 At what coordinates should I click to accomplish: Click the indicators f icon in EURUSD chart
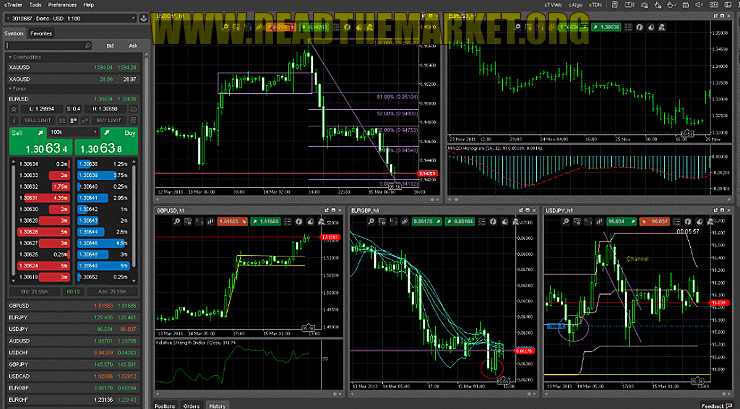point(639,27)
